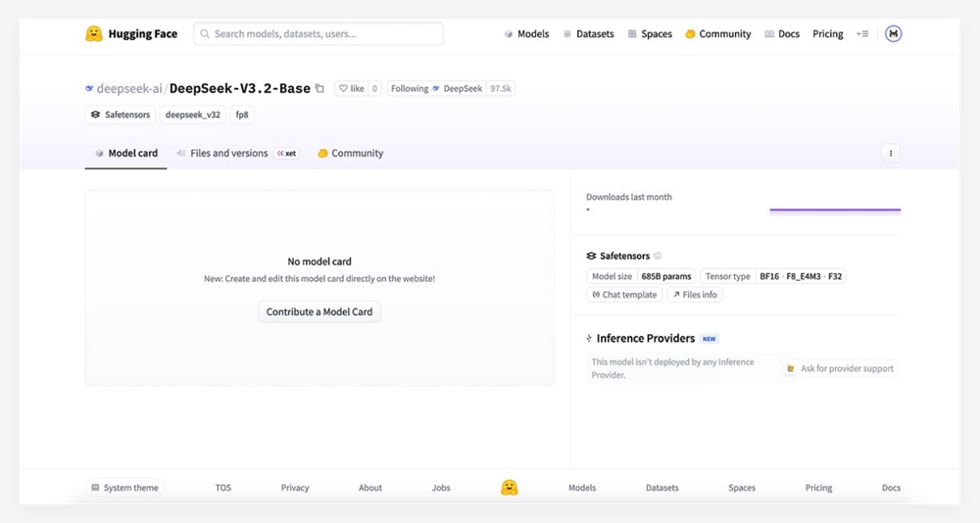
Task: Copy the model name with the copy icon
Action: [x=319, y=88]
